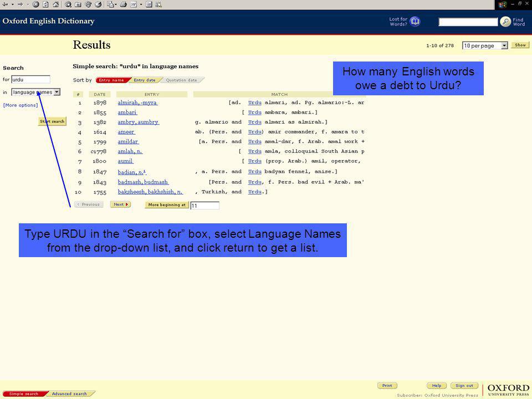
Task: Click the Edit with Word icon
Action: [x=134, y=4]
